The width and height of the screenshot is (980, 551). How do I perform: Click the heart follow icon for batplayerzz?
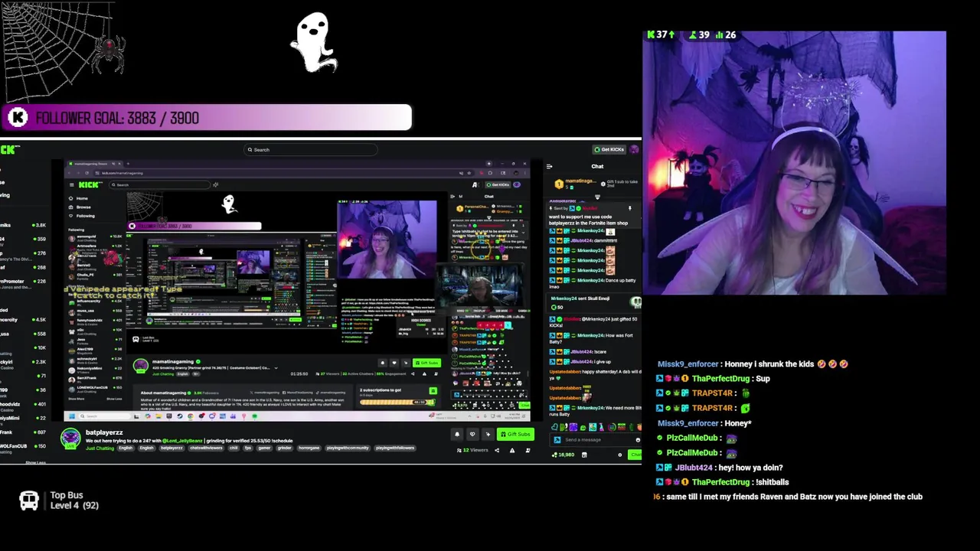[472, 434]
